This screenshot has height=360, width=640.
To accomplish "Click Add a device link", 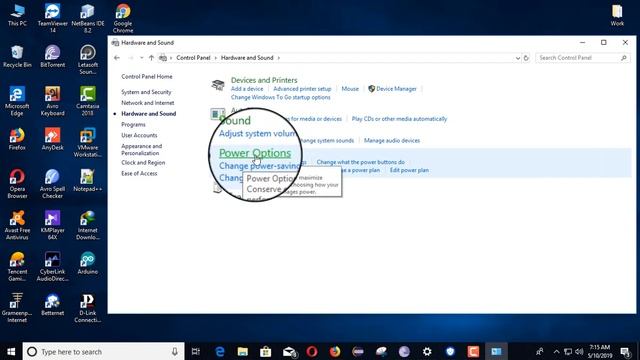I will point(247,89).
